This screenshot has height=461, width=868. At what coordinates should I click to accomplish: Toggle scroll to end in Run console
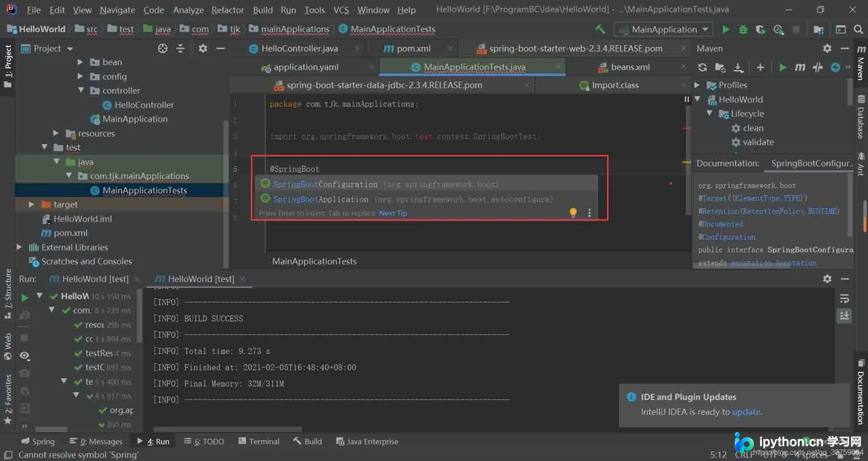[x=844, y=315]
